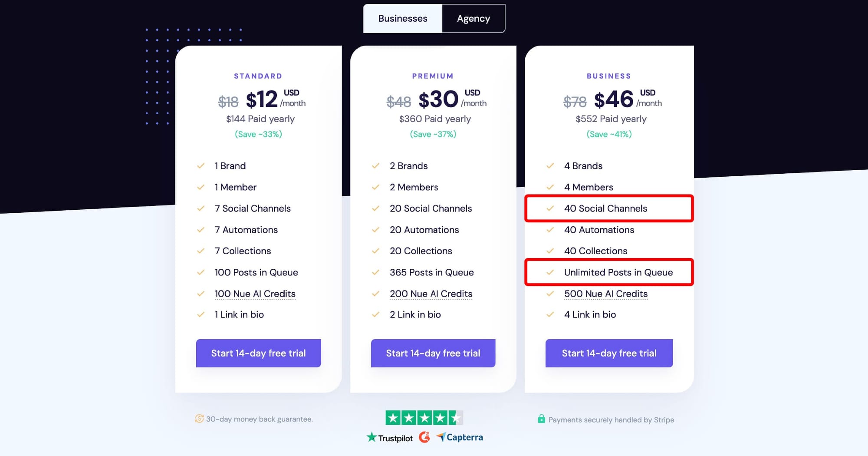Click the green Stripe padlock icon
This screenshot has width=868, height=456.
click(541, 419)
